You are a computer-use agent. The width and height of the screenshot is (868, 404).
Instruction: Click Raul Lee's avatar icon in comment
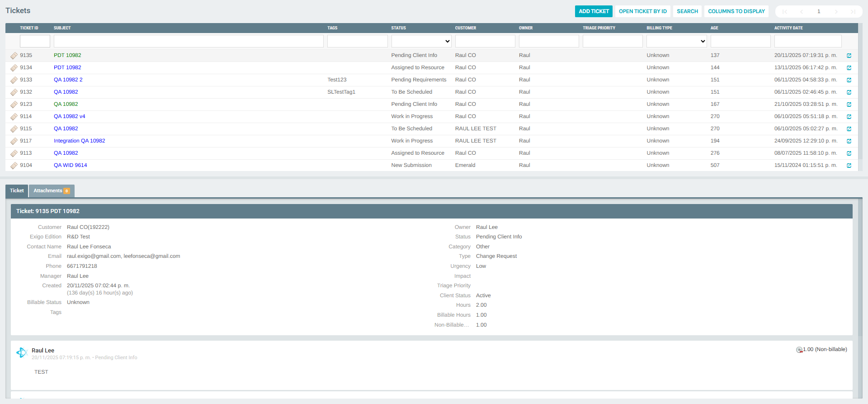coord(22,353)
